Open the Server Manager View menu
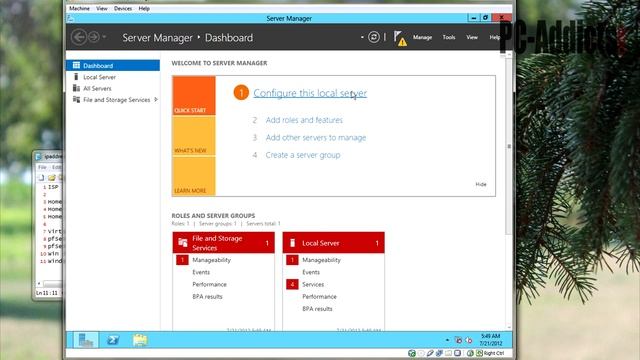The width and height of the screenshot is (640, 360). coord(472,37)
